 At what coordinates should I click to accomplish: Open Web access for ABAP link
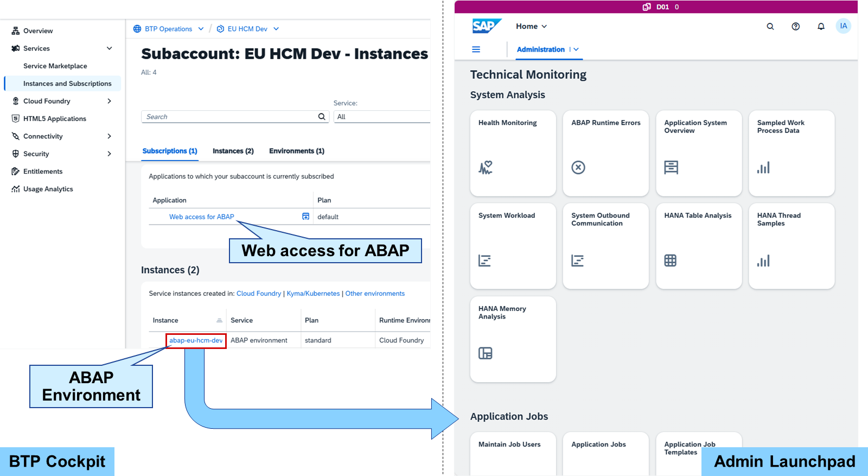click(202, 217)
